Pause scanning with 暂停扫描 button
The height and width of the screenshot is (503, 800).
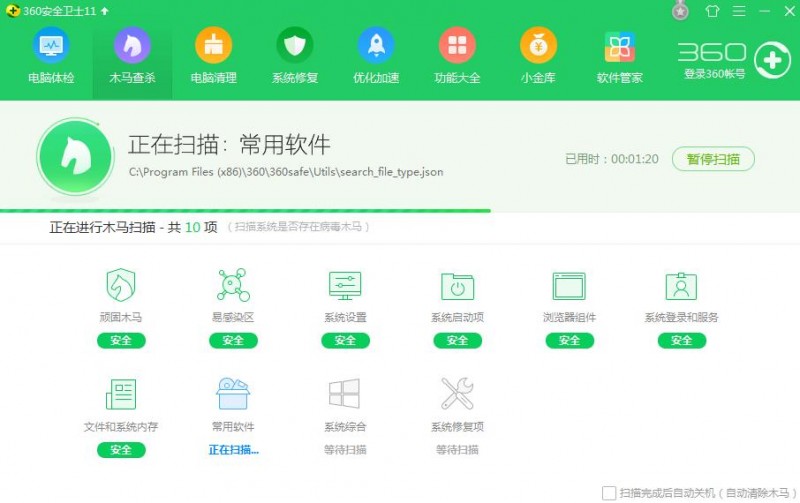(x=713, y=159)
